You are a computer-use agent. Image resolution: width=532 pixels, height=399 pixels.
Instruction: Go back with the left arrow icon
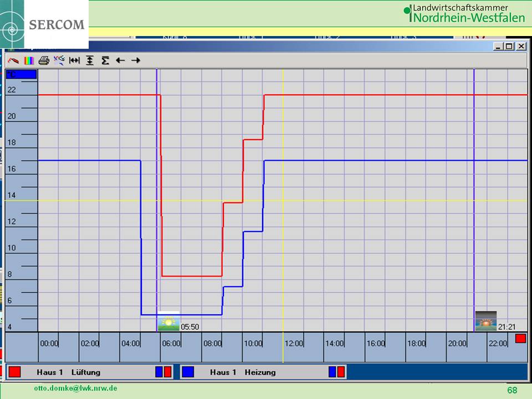click(x=120, y=60)
